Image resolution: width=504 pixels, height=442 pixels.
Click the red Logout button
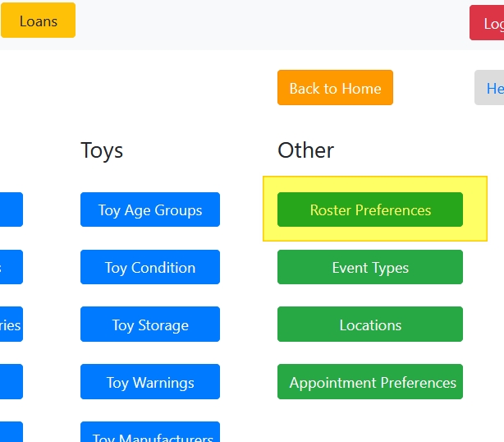(x=488, y=23)
